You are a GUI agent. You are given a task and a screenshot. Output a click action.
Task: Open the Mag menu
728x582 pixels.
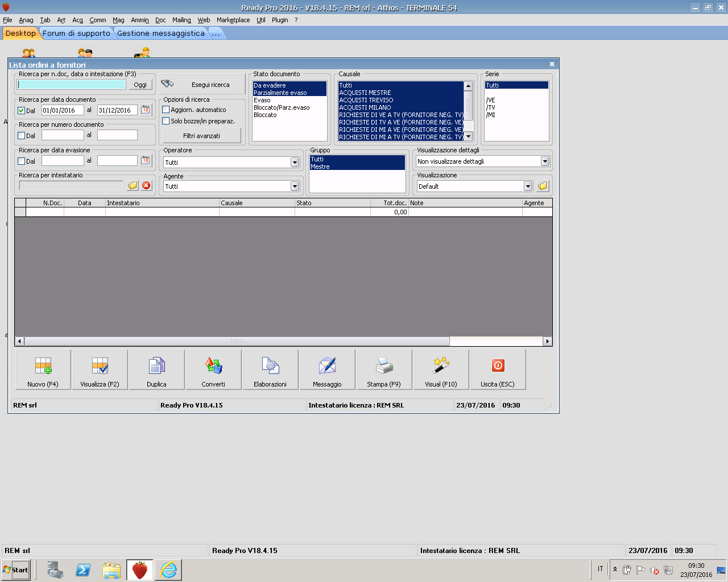coord(118,20)
